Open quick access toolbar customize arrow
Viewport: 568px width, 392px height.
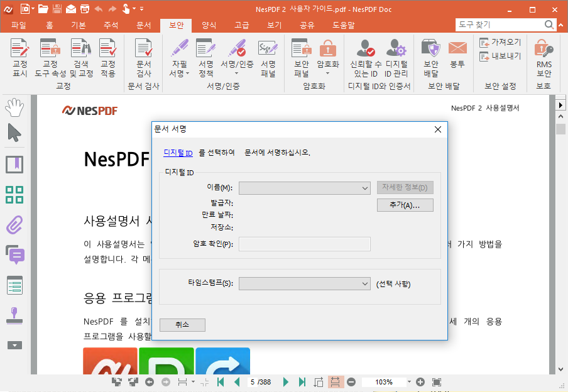(141, 9)
